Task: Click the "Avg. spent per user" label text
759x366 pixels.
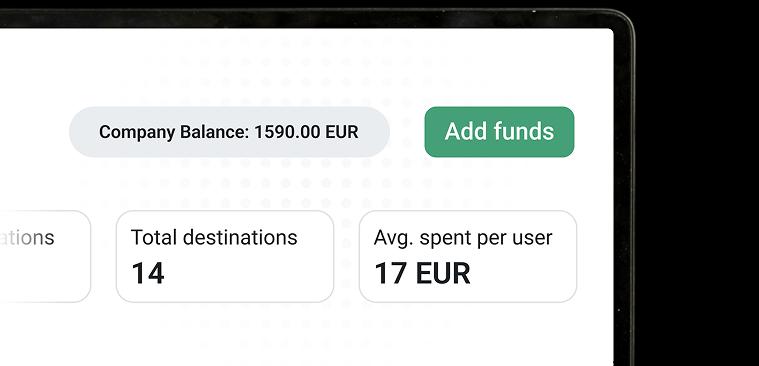Action: (463, 238)
